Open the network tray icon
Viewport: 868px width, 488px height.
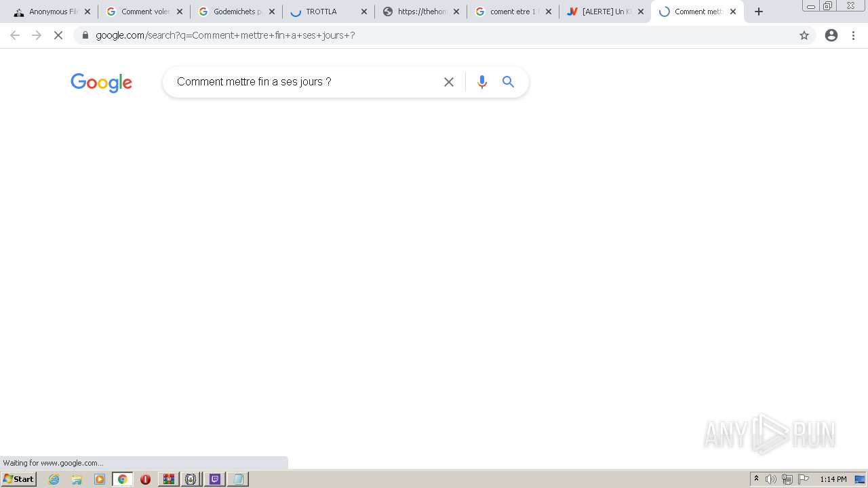[787, 479]
